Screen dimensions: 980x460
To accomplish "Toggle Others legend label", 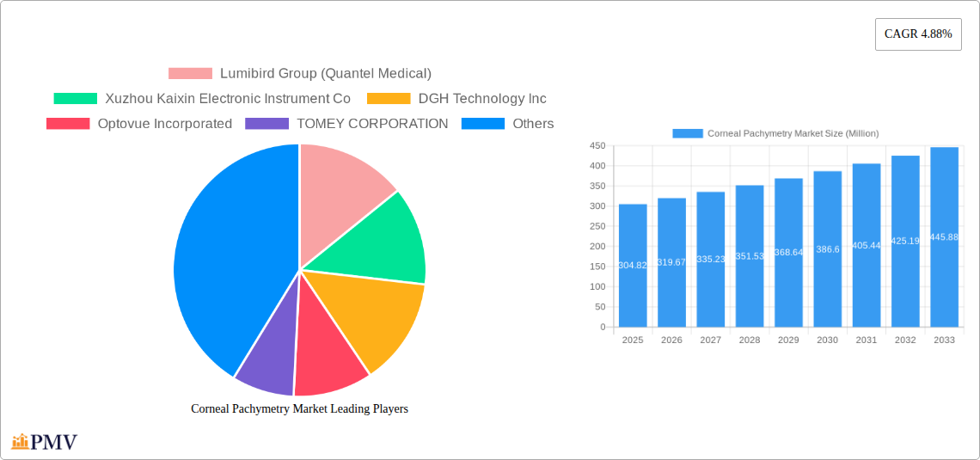I will (533, 124).
